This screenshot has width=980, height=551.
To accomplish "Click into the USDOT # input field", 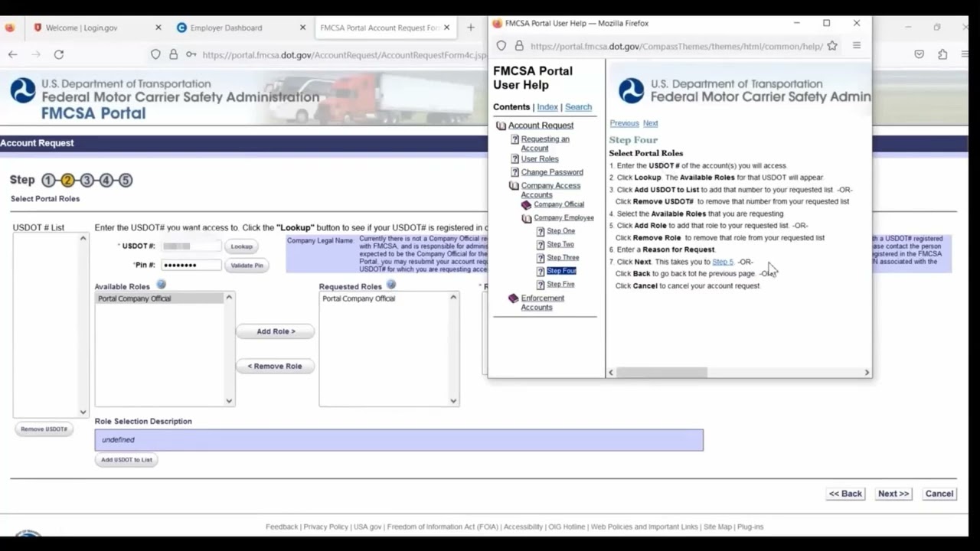I will pyautogui.click(x=191, y=246).
